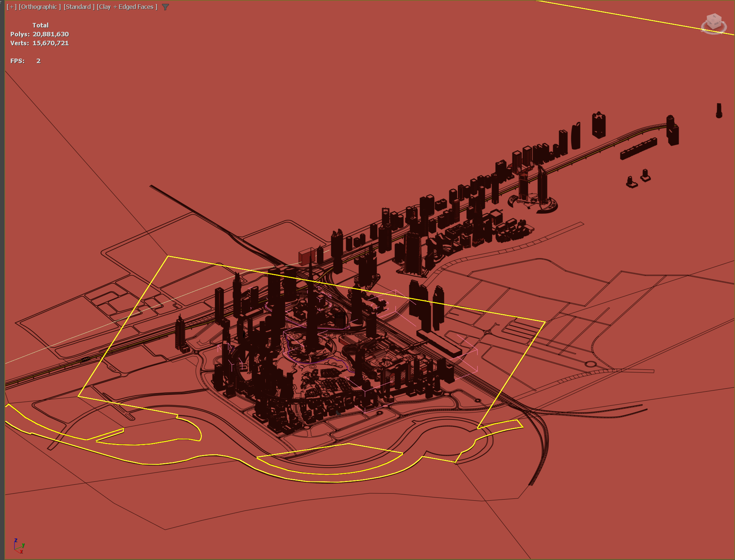Image resolution: width=735 pixels, height=560 pixels.
Task: Click the left-hand side face of the ViewCube
Action: (709, 23)
